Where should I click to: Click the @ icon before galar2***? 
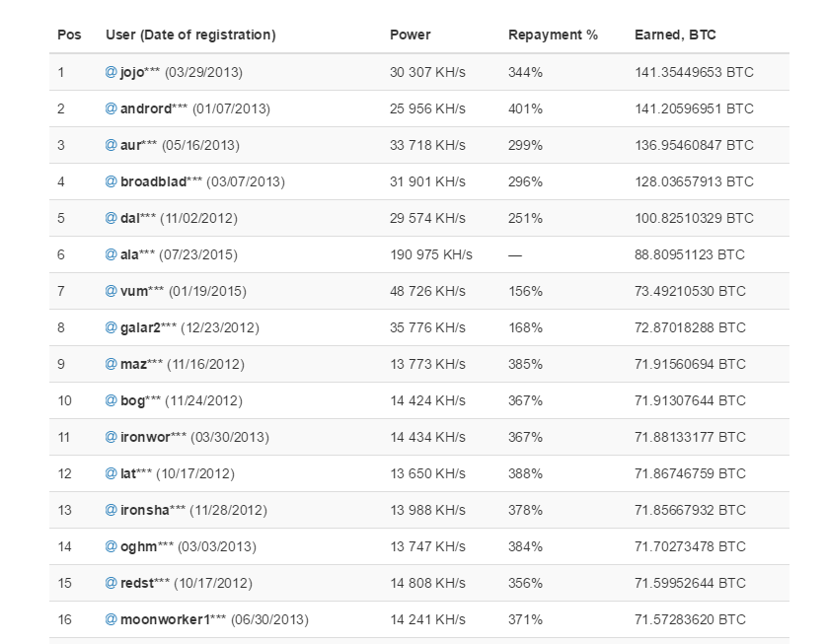tap(112, 327)
